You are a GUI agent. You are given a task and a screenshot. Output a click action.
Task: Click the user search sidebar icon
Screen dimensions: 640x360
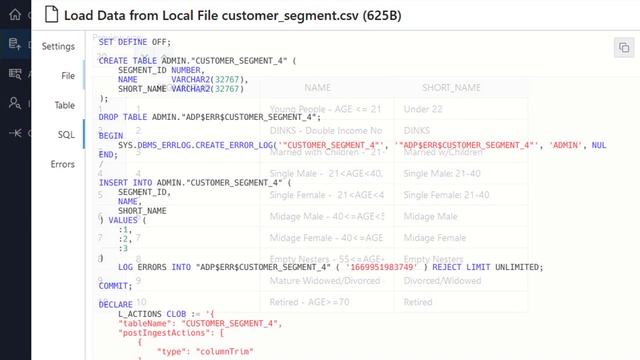tap(15, 103)
